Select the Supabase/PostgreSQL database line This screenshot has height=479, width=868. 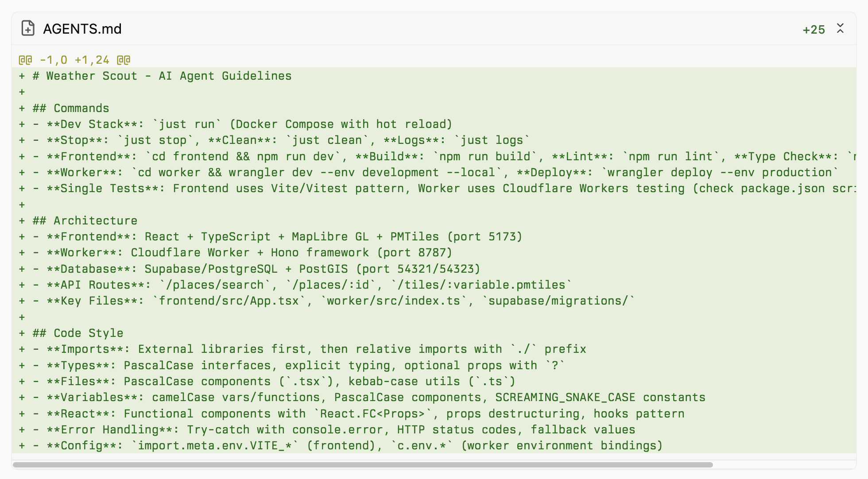pyautogui.click(x=263, y=269)
